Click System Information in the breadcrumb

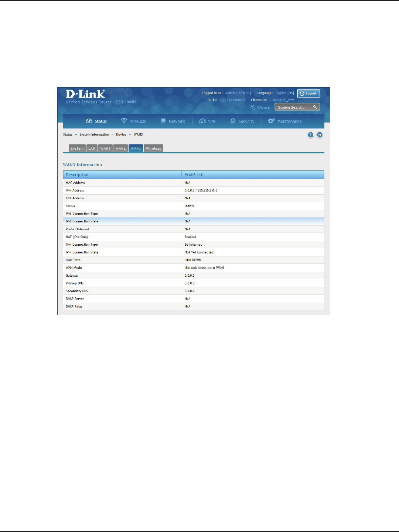[94, 134]
